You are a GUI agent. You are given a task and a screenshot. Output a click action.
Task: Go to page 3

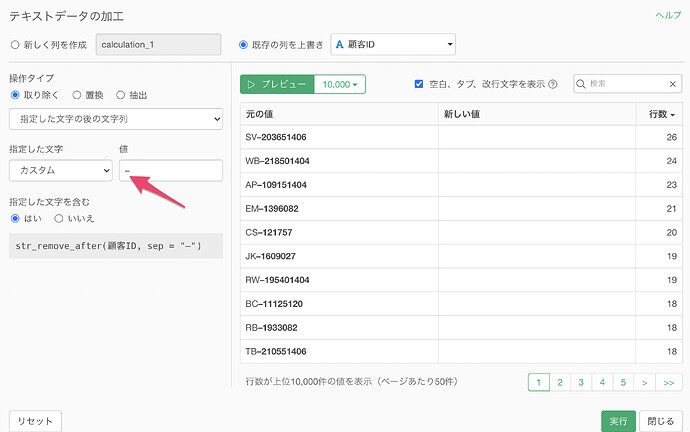(581, 383)
